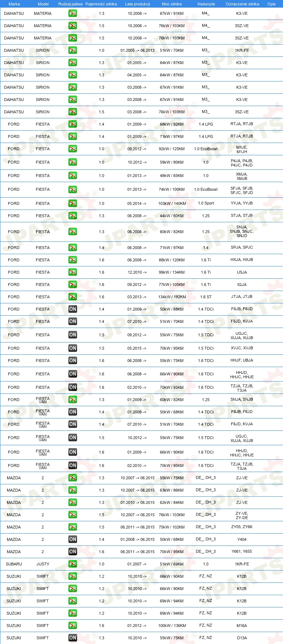Image resolution: width=283 pixels, height=644 pixels.
Task: Click the PB fuel icon in the Fiesta M1JE, M1JH row
Action: click(x=72, y=149)
